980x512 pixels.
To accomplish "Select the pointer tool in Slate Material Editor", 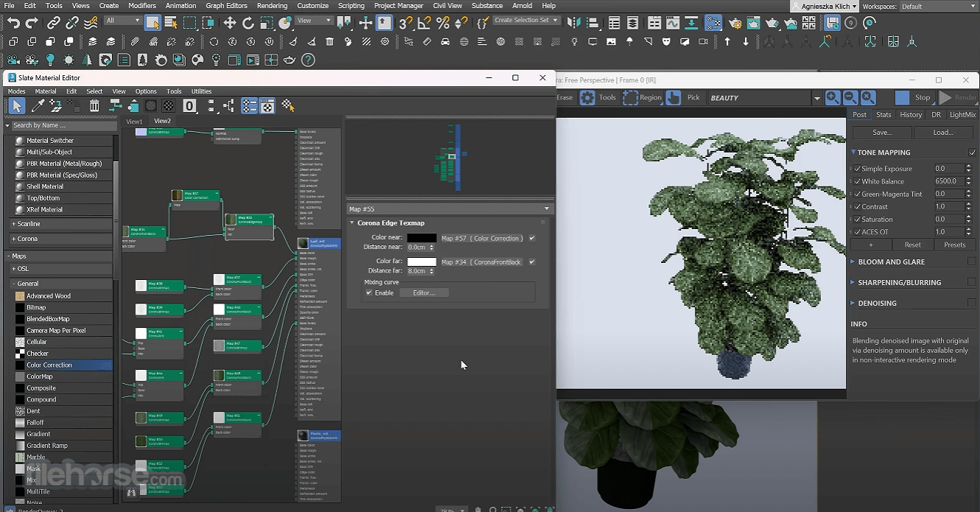I will [16, 106].
